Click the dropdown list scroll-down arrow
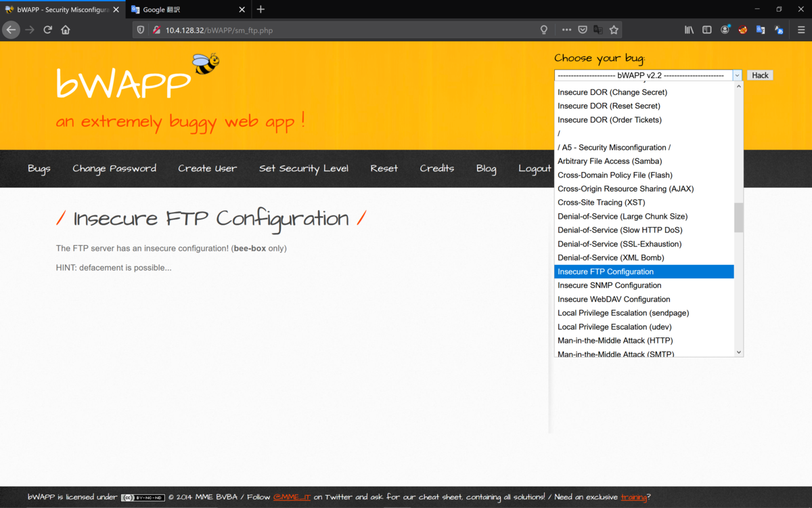Screen dimensions: 812x508 [738, 352]
